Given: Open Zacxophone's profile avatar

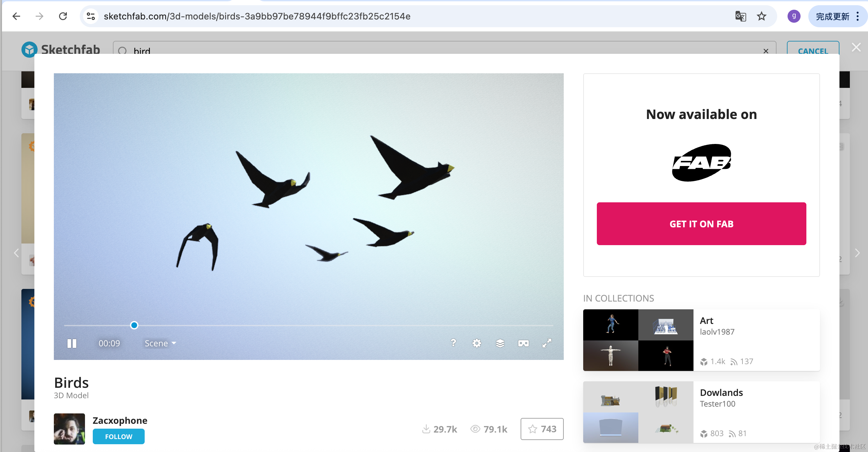Looking at the screenshot, I should 69,428.
